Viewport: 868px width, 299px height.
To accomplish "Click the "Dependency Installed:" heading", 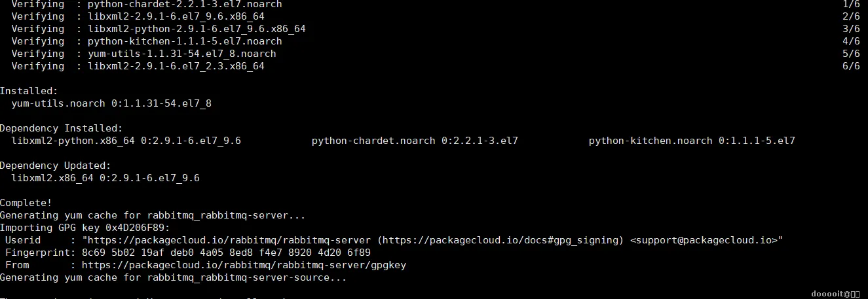I will 61,128.
